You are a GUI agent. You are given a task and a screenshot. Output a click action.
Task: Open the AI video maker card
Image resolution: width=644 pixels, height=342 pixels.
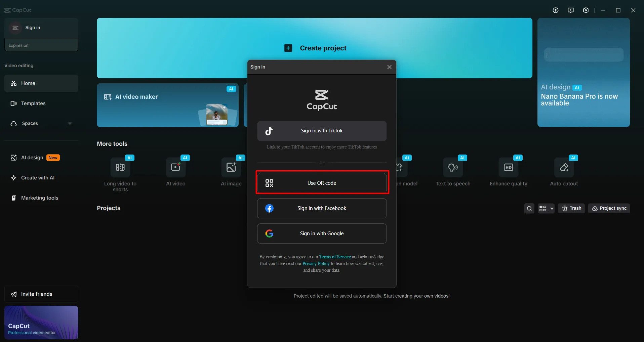pos(168,105)
